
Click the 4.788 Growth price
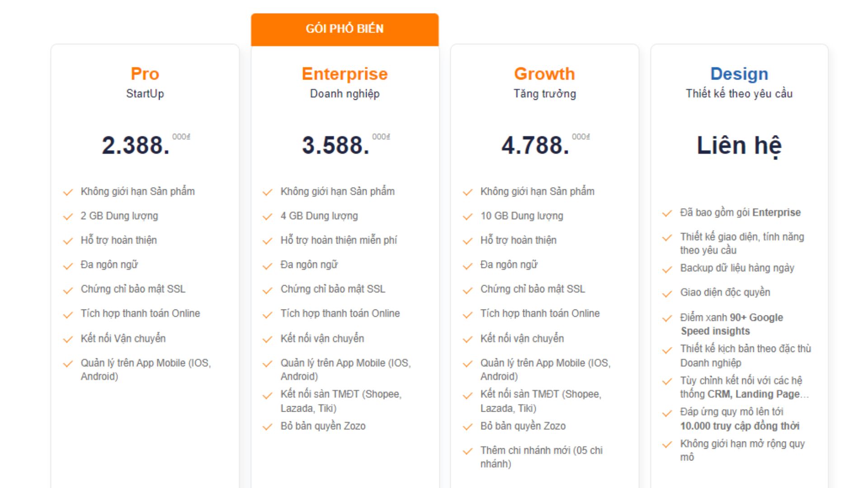pyautogui.click(x=535, y=145)
